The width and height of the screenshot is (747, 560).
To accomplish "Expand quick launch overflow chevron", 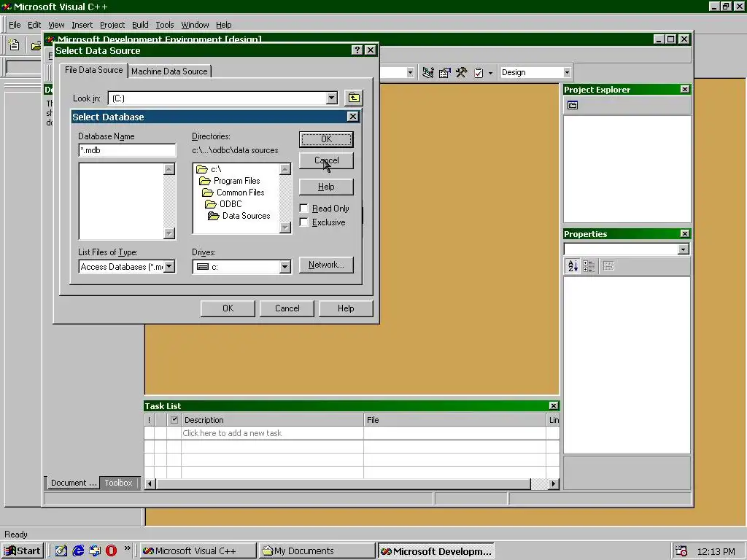I will [x=127, y=548].
